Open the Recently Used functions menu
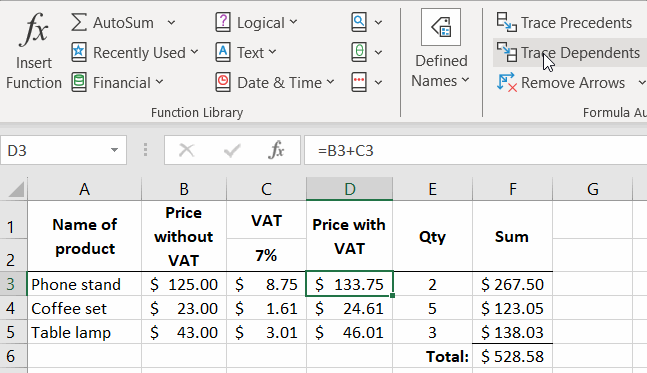Image resolution: width=647 pixels, height=373 pixels. (x=135, y=52)
